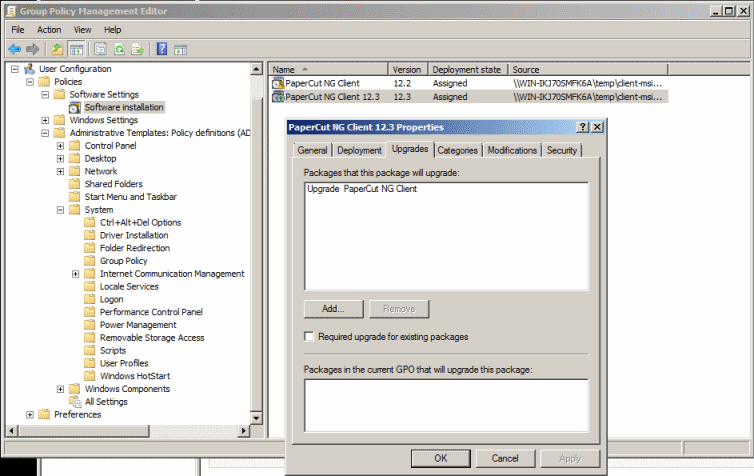This screenshot has height=476, width=754.
Task: Open the View menu
Action: click(x=82, y=30)
